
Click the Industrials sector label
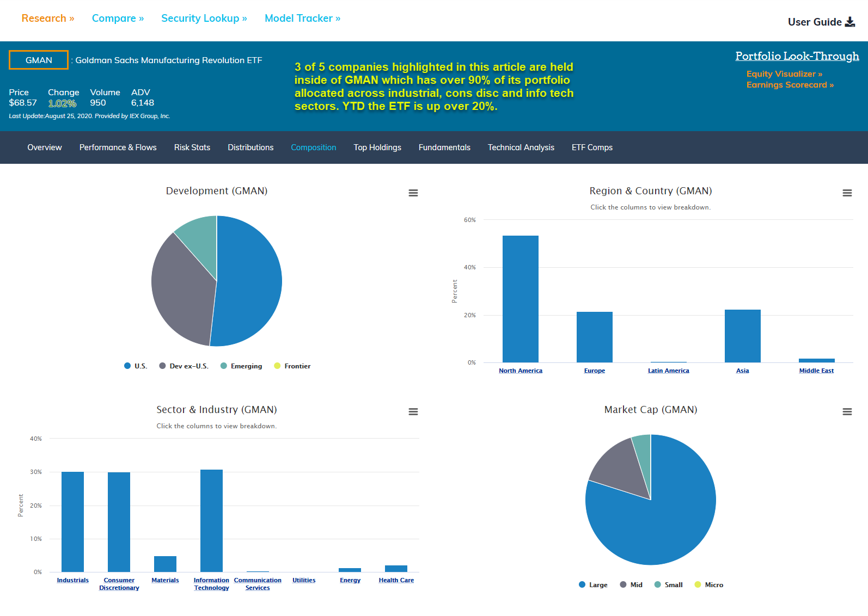[x=73, y=580]
